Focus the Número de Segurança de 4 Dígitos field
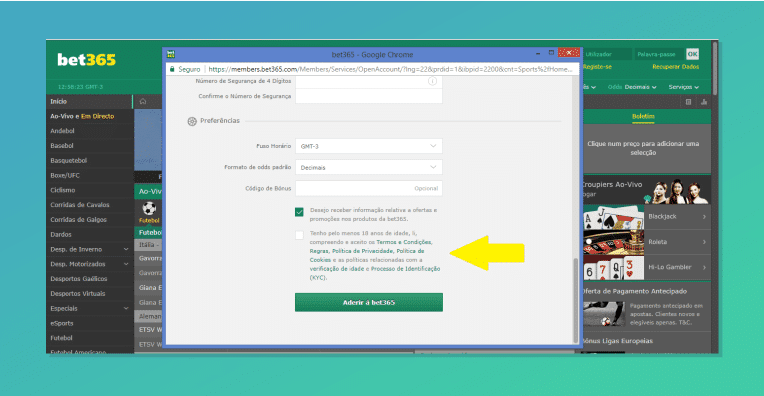764x396 pixels. (x=369, y=81)
